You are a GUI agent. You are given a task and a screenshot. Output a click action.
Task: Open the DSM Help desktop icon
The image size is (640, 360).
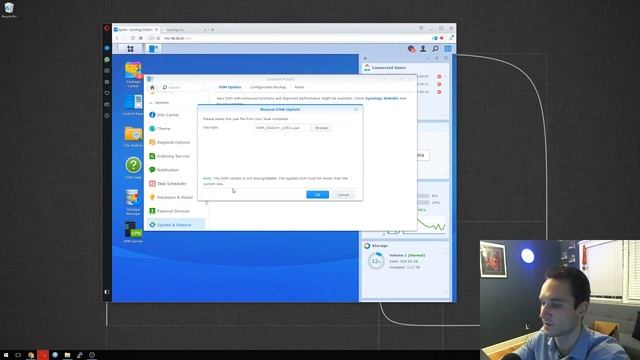click(x=133, y=168)
